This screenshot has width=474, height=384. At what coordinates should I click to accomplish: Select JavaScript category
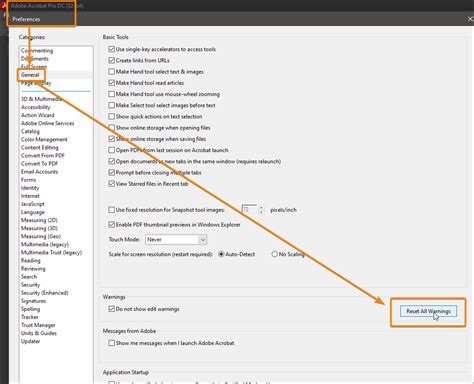click(33, 204)
